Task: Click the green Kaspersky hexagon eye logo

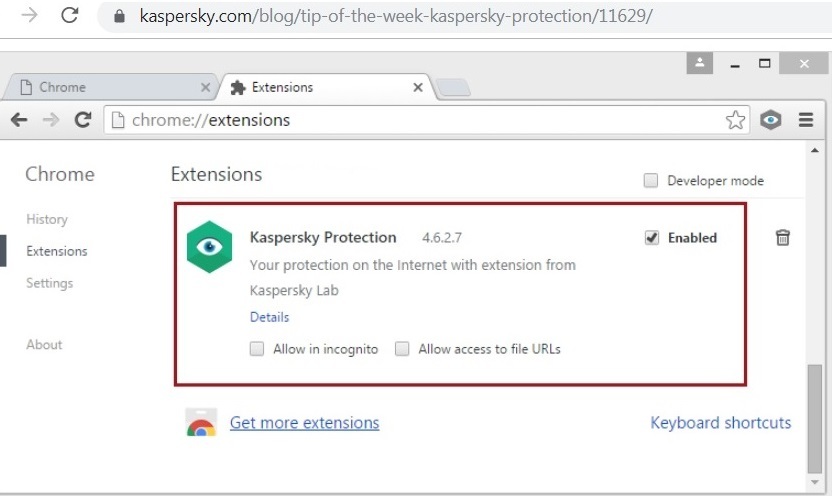Action: [x=210, y=246]
